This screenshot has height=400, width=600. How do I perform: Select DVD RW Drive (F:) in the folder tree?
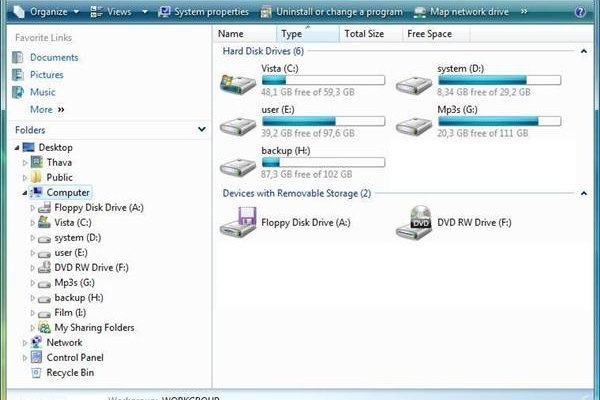click(91, 268)
